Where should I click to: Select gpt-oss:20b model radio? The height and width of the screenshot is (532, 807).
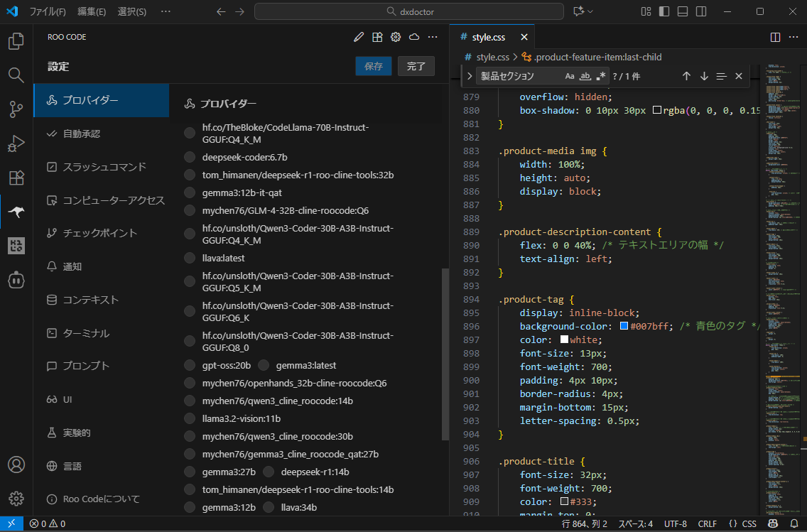(x=190, y=365)
